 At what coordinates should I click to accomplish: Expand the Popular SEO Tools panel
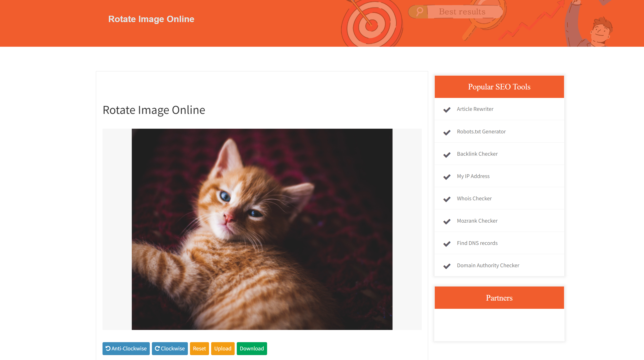499,87
